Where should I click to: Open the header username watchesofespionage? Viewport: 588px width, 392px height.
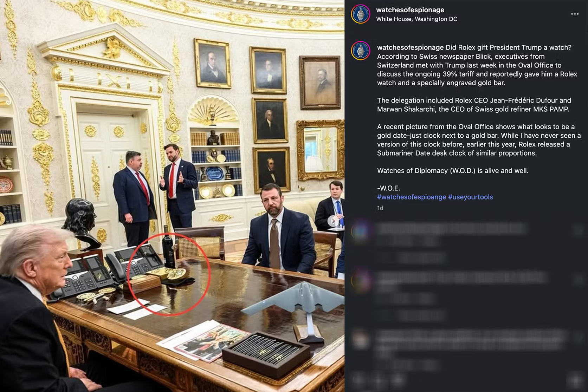(x=410, y=10)
